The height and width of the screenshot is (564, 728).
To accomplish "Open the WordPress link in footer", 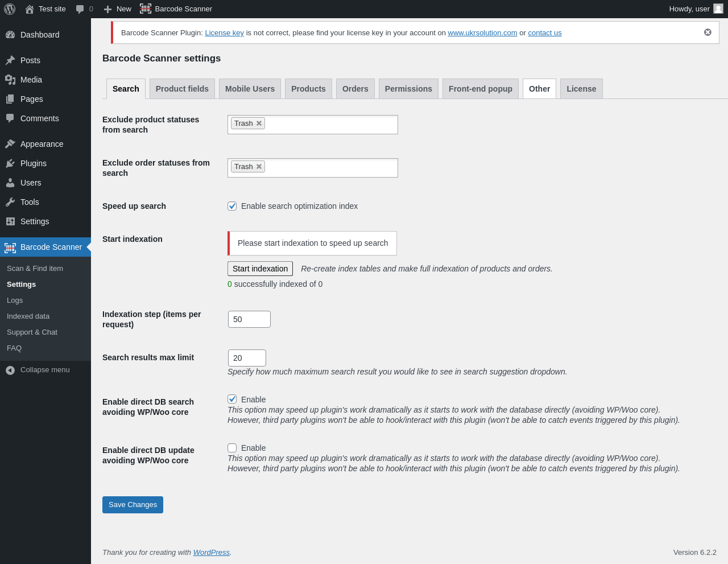I will (x=212, y=553).
